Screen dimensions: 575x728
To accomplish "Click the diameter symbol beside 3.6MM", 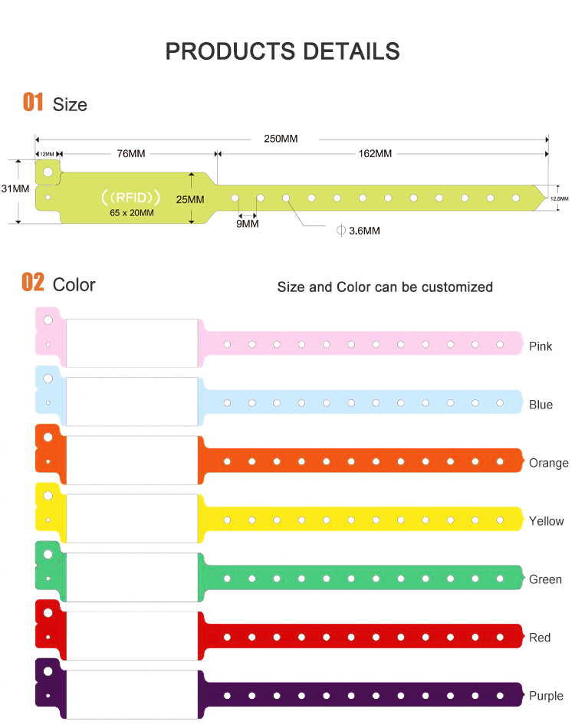I will [341, 230].
